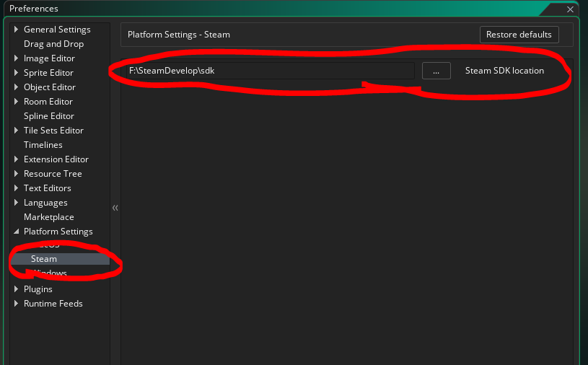Select Resource Tree preferences

click(53, 174)
